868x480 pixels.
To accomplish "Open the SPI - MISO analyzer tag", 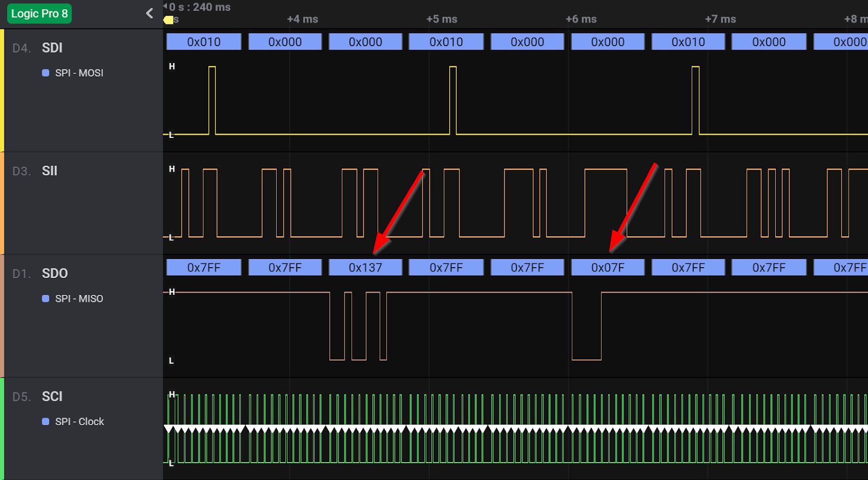I will point(79,299).
